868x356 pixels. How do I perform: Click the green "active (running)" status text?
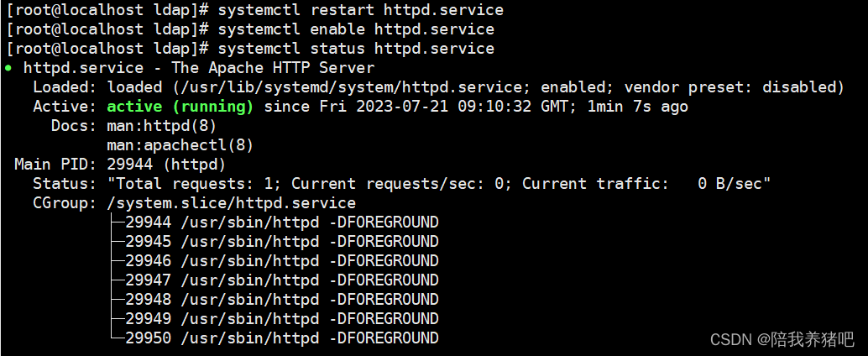pos(180,107)
